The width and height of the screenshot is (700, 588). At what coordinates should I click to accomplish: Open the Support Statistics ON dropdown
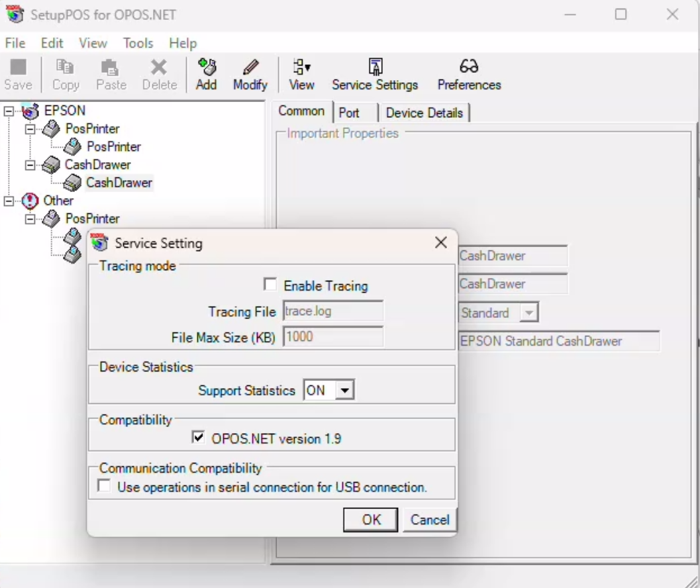(x=344, y=390)
